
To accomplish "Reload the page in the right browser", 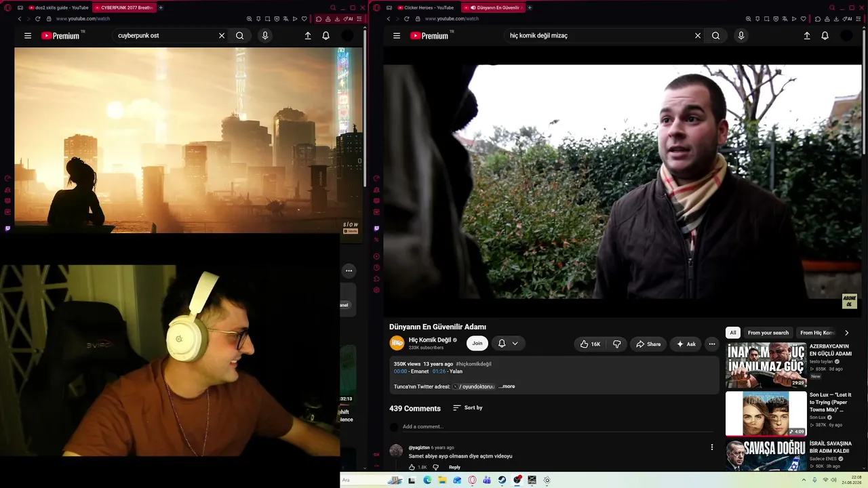I will point(406,19).
